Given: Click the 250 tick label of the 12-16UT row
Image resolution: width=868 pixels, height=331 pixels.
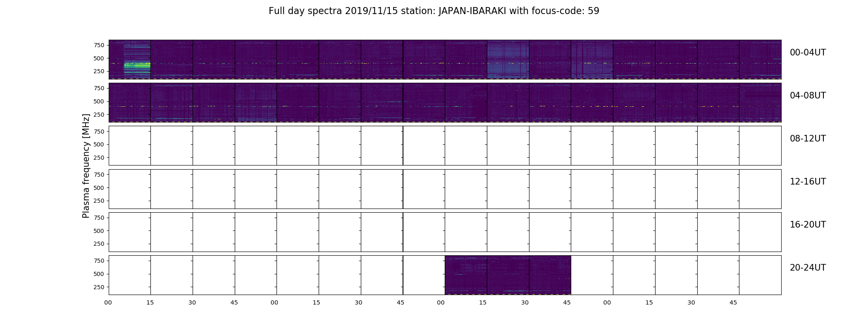Looking at the screenshot, I should click(99, 201).
